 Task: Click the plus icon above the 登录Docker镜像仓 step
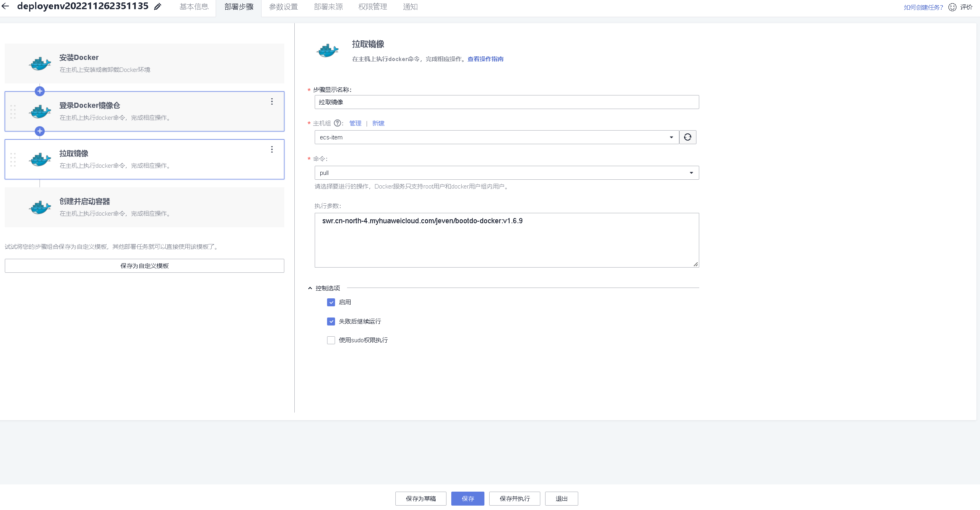(40, 91)
